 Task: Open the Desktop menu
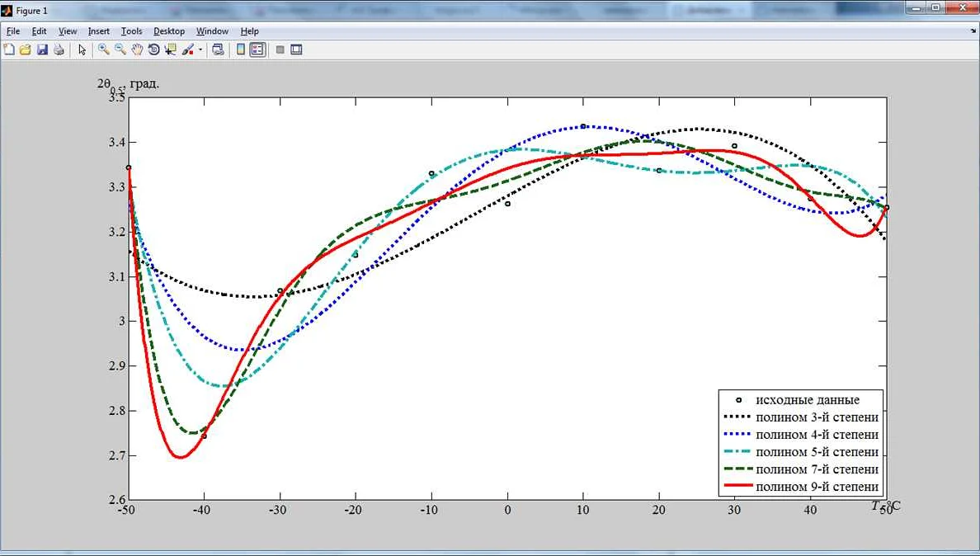tap(169, 31)
